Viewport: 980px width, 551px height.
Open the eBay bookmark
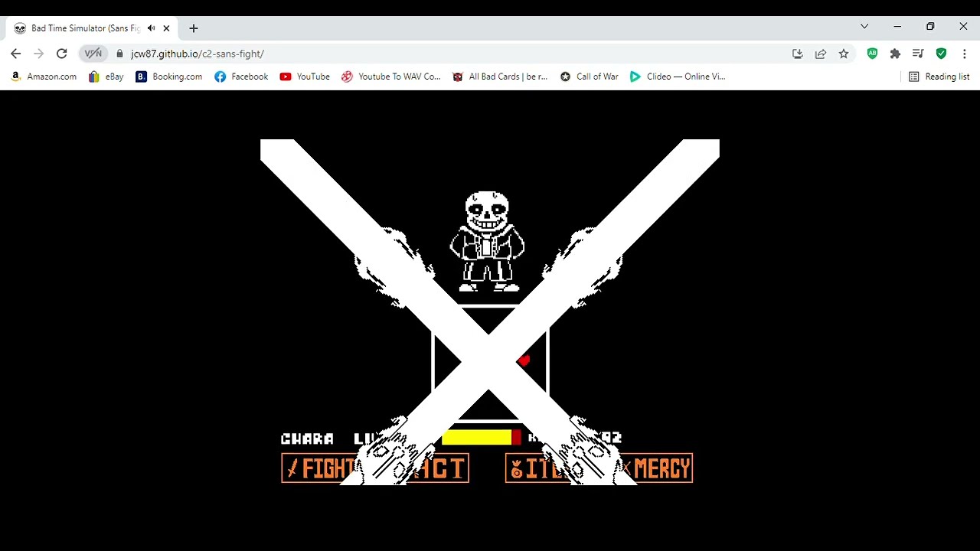(x=106, y=77)
